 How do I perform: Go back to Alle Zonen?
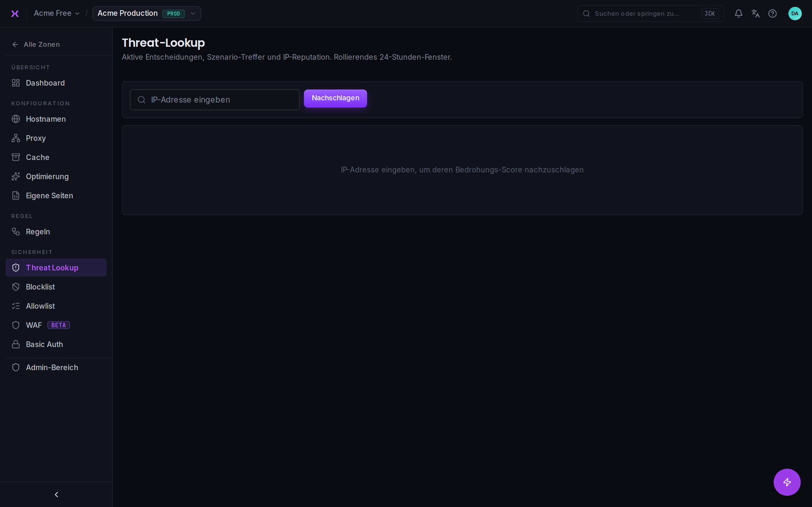pyautogui.click(x=36, y=44)
